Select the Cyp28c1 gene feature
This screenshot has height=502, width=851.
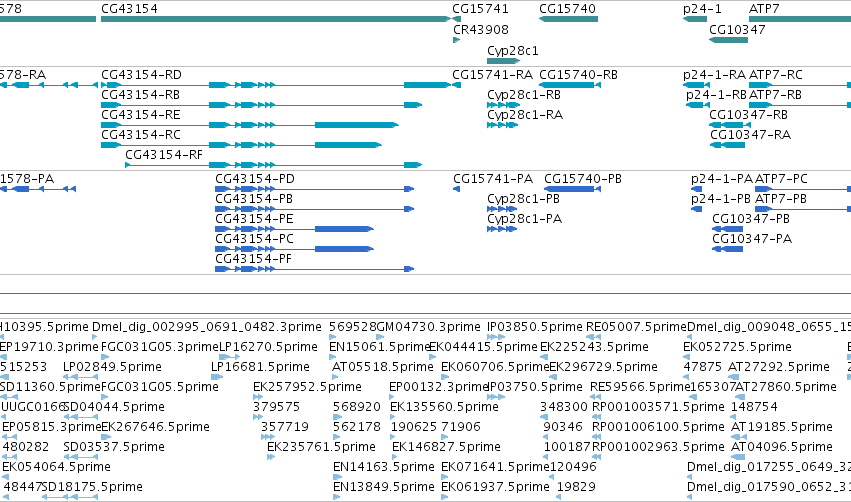pyautogui.click(x=504, y=61)
